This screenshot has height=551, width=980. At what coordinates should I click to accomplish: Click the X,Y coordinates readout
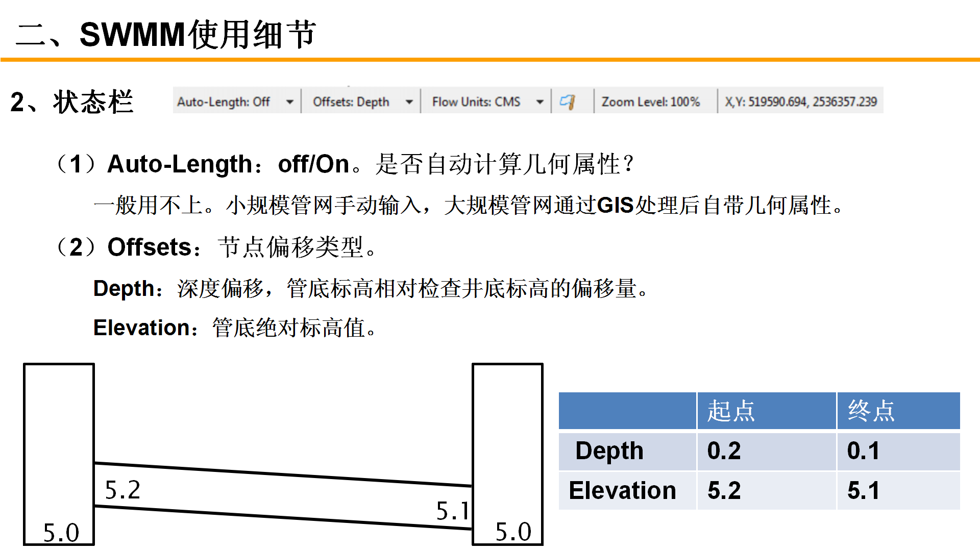800,102
